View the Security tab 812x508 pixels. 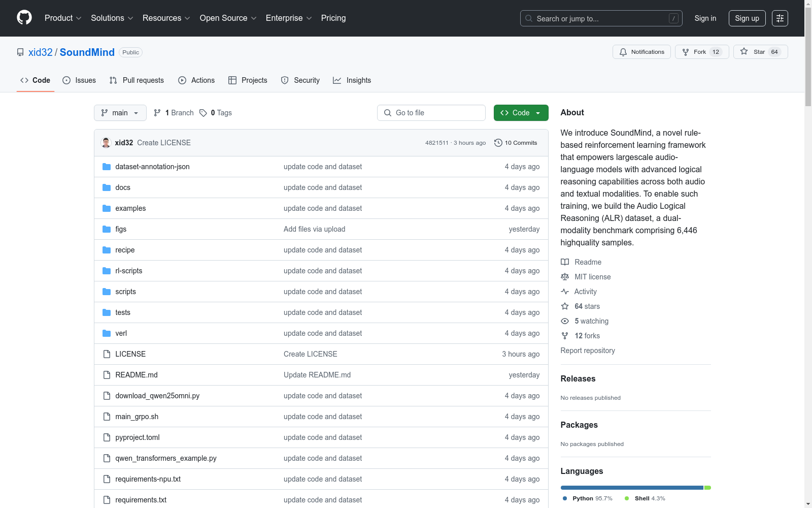[300, 80]
